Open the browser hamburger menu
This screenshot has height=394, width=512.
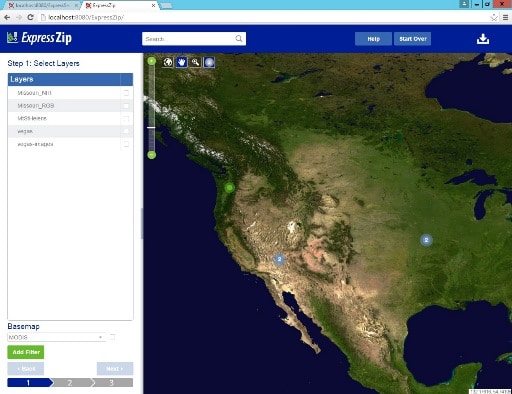coord(505,17)
